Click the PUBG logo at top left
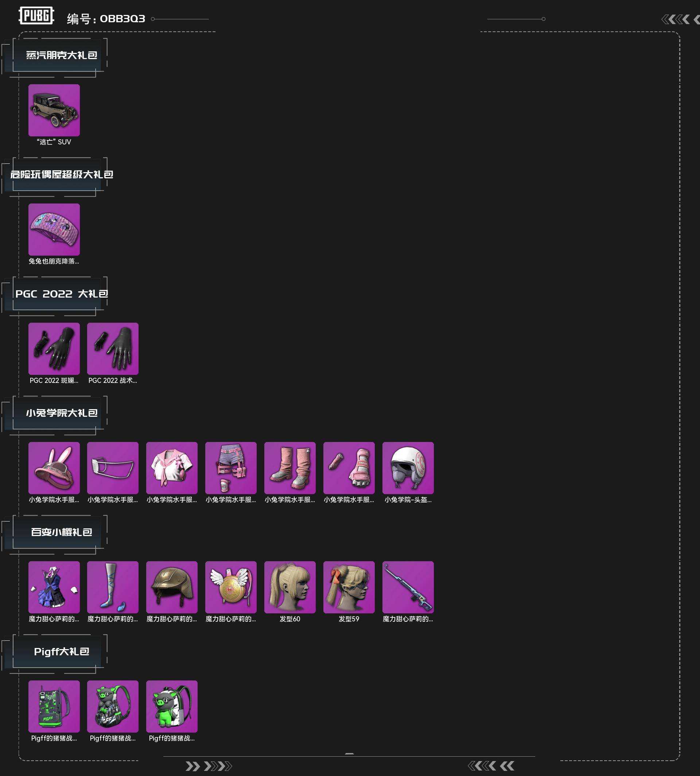 click(x=36, y=16)
